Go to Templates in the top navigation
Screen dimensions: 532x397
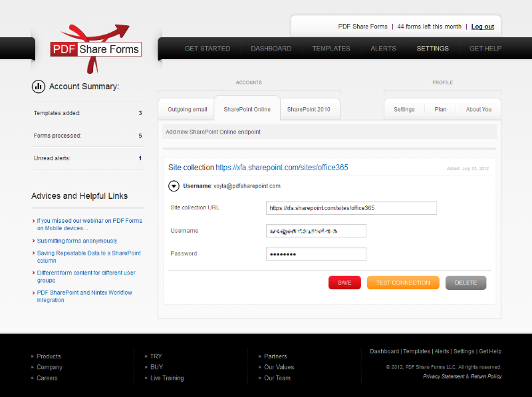click(331, 49)
